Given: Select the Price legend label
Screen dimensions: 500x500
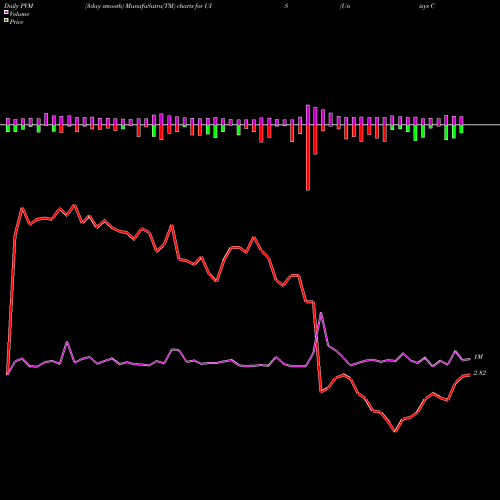Looking at the screenshot, I should pos(16,22).
